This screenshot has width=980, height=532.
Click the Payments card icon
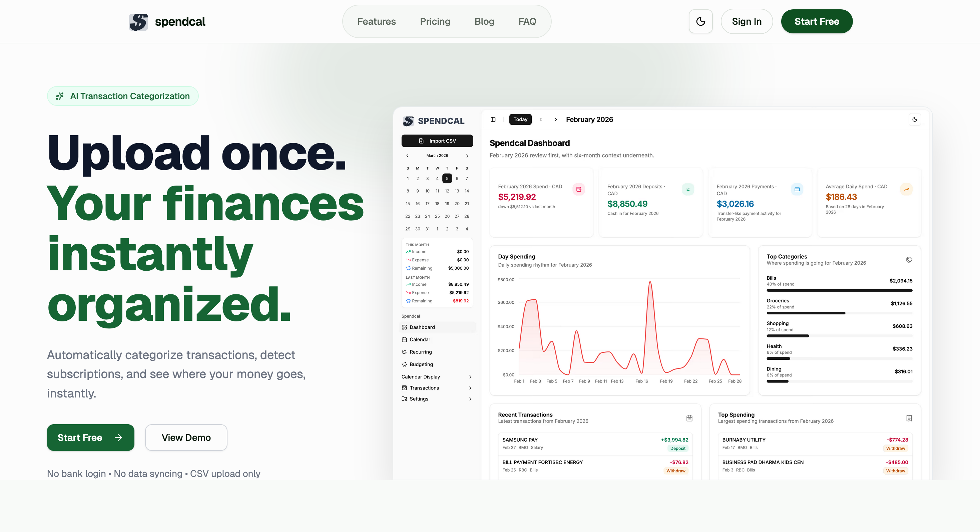(797, 190)
